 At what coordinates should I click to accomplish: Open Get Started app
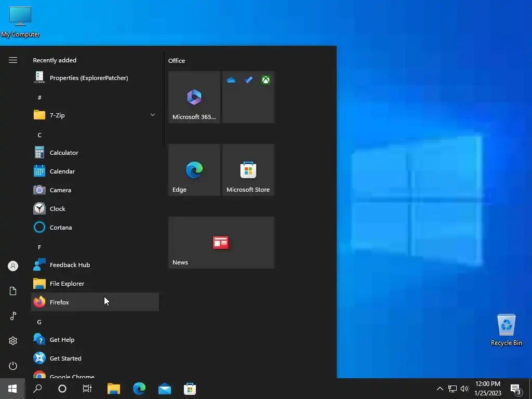pos(95,358)
